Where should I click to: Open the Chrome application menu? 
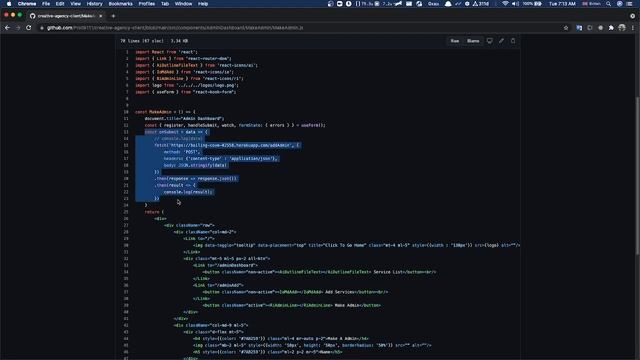click(27, 4)
